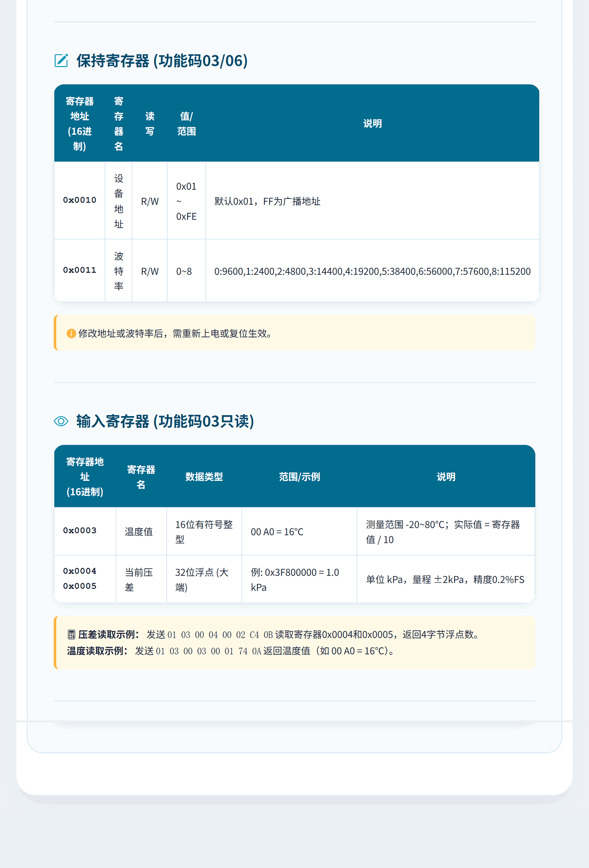The height and width of the screenshot is (868, 589).
Task: Click the register address 0x0010
Action: click(80, 200)
